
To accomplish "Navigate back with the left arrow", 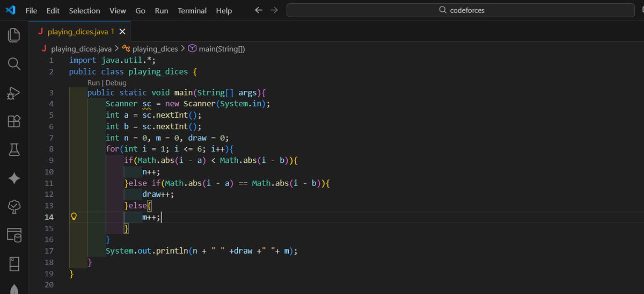I will click(259, 10).
